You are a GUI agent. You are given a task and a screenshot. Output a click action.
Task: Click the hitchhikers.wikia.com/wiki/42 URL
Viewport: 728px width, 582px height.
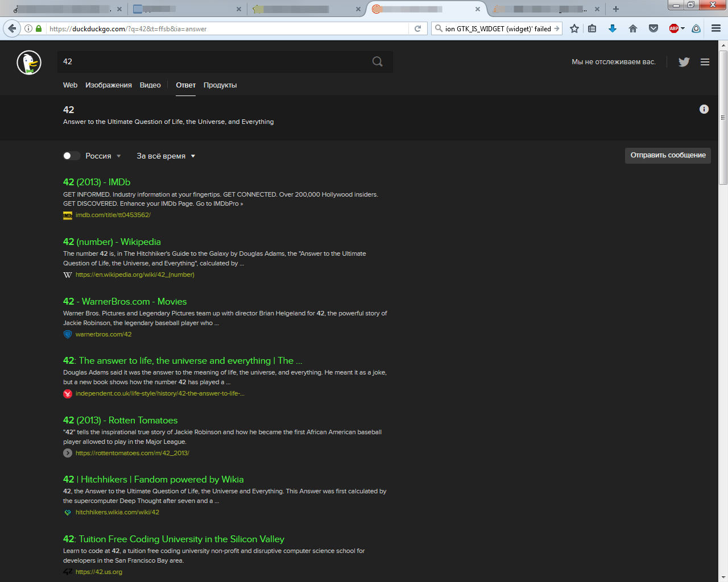117,512
